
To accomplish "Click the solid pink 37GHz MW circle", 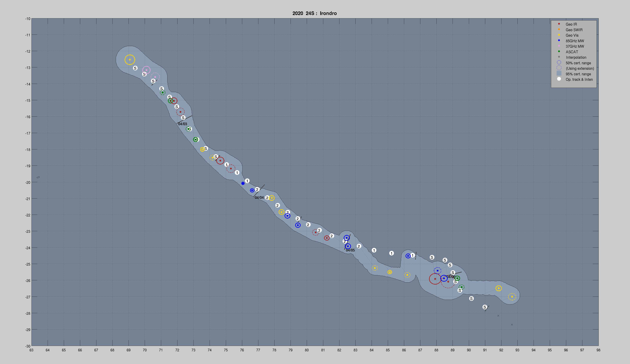I will point(146,70).
